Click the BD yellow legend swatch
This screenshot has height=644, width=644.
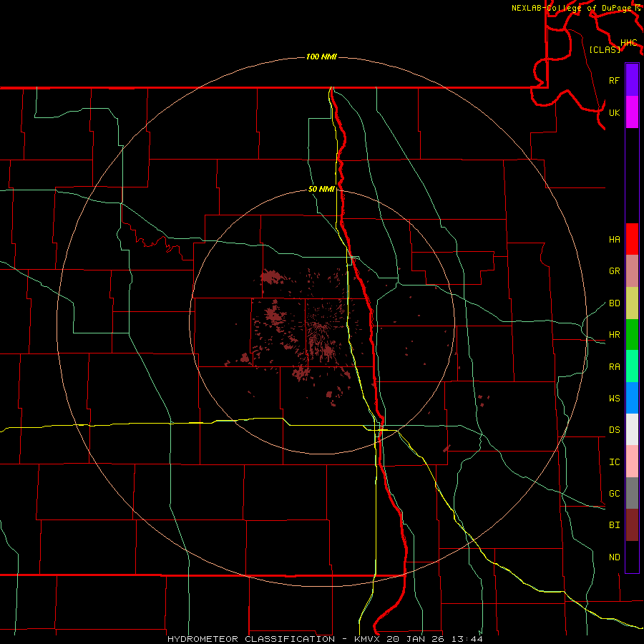point(632,303)
